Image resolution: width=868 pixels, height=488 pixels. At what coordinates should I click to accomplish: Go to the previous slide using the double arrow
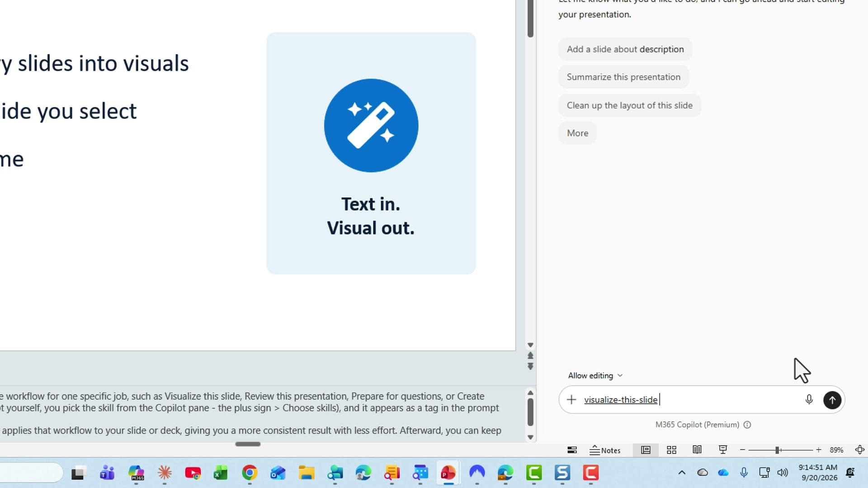530,356
